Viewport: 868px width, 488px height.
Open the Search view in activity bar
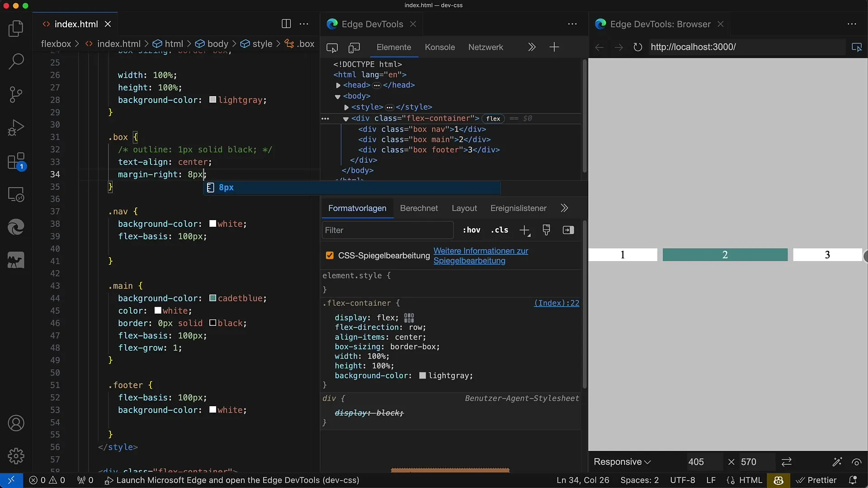click(x=16, y=62)
